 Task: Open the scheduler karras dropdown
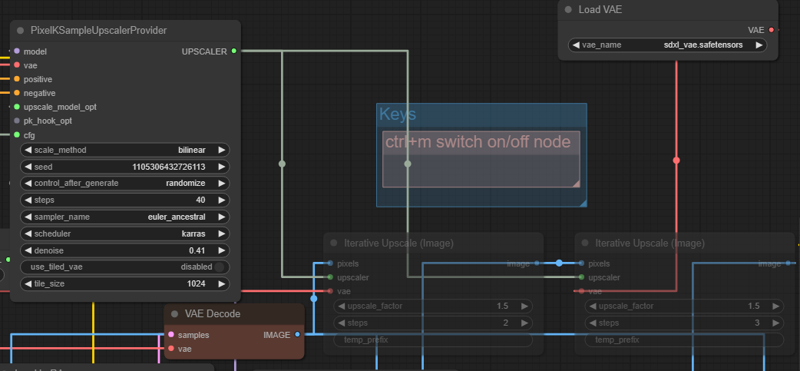click(125, 234)
